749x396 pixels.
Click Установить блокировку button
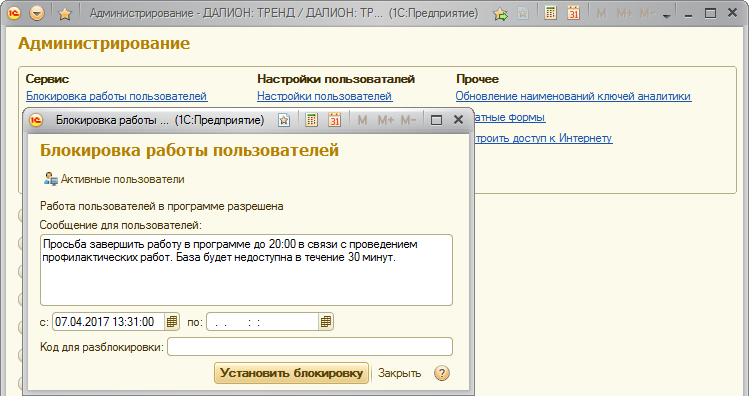tap(291, 373)
